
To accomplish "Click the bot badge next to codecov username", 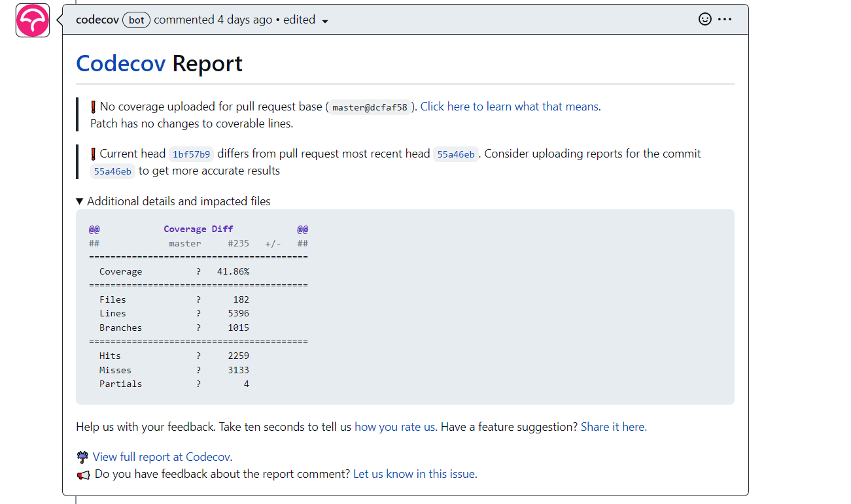I will pos(136,20).
